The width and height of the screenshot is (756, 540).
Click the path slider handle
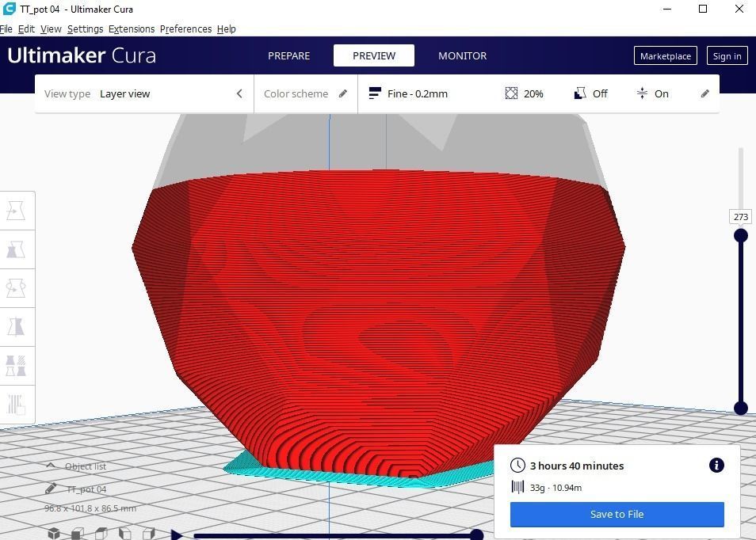click(476, 534)
